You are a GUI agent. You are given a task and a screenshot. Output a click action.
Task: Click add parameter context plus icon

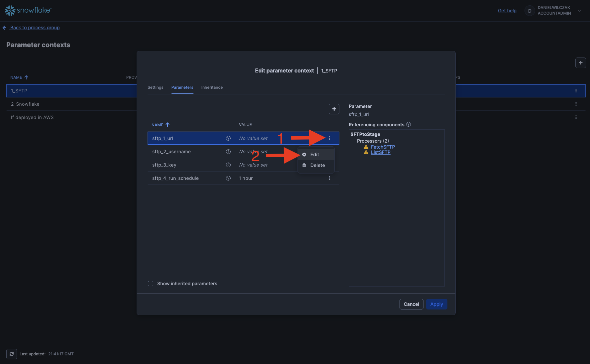pos(580,63)
